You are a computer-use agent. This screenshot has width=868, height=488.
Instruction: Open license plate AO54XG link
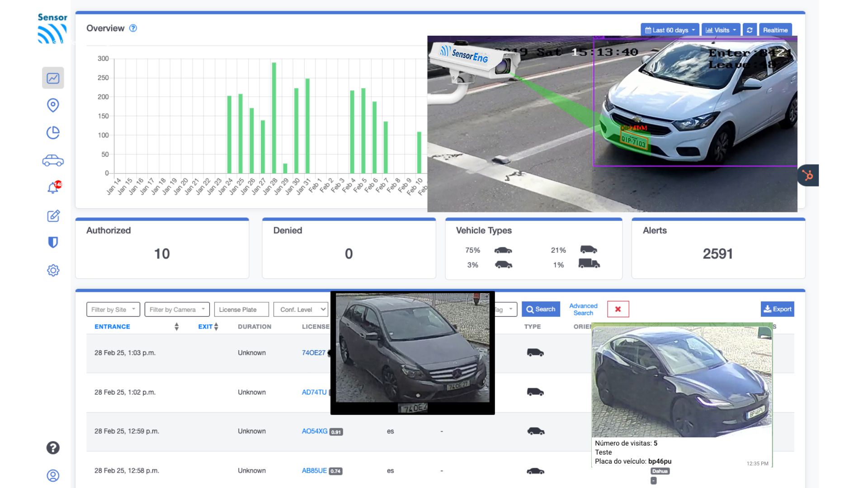click(x=315, y=431)
